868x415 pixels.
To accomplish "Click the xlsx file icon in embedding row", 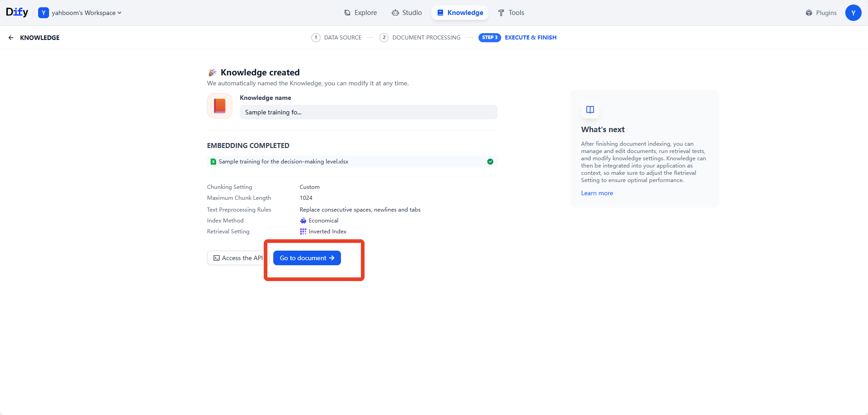I will click(213, 162).
